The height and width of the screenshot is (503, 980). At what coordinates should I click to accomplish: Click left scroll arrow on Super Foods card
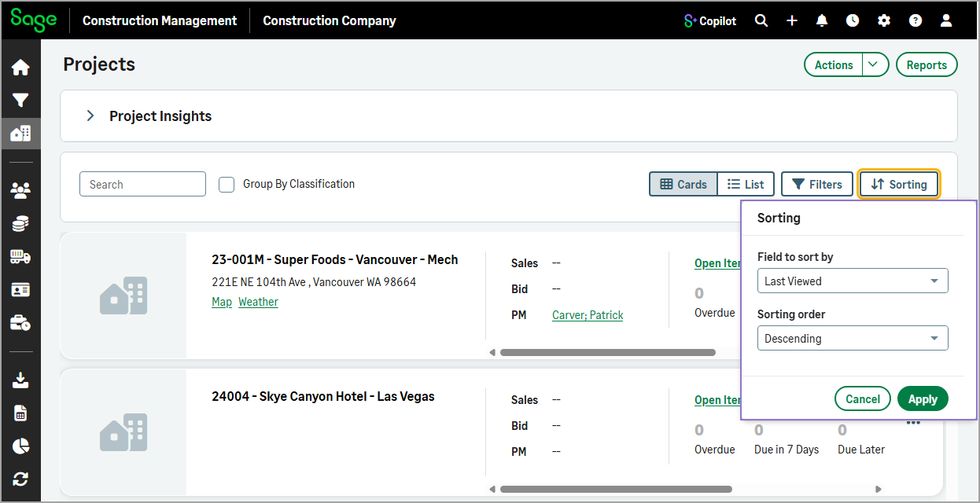[x=492, y=353]
